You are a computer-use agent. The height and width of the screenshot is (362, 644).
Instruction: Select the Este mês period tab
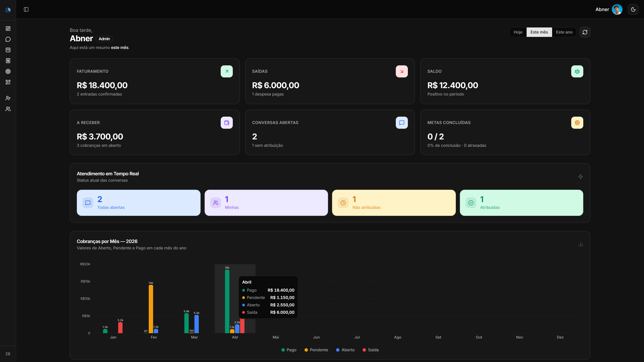[x=539, y=32]
